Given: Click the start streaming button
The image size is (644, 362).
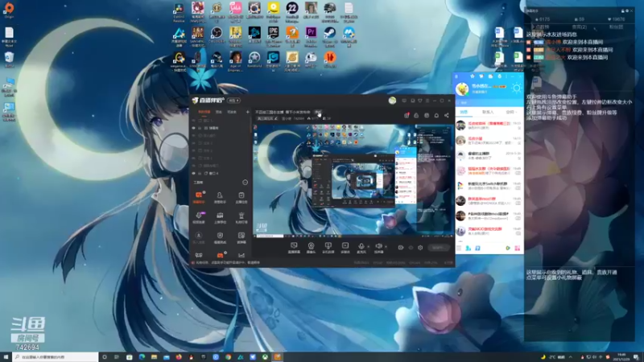Looking at the screenshot, I should (439, 248).
